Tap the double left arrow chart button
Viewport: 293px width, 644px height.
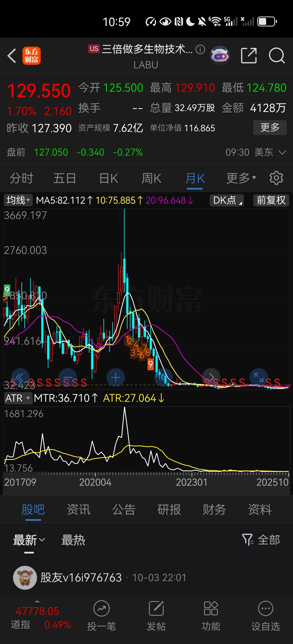tap(20, 377)
